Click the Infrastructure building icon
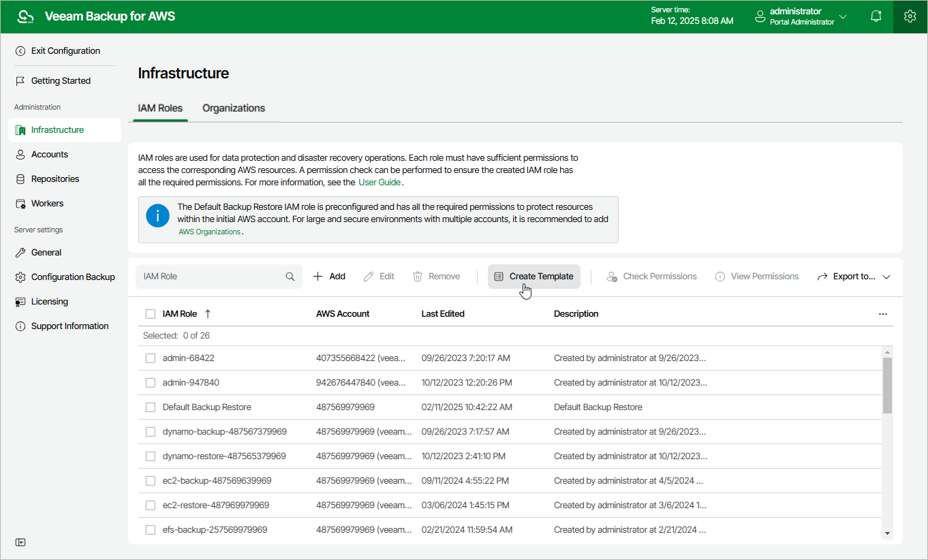 tap(20, 130)
